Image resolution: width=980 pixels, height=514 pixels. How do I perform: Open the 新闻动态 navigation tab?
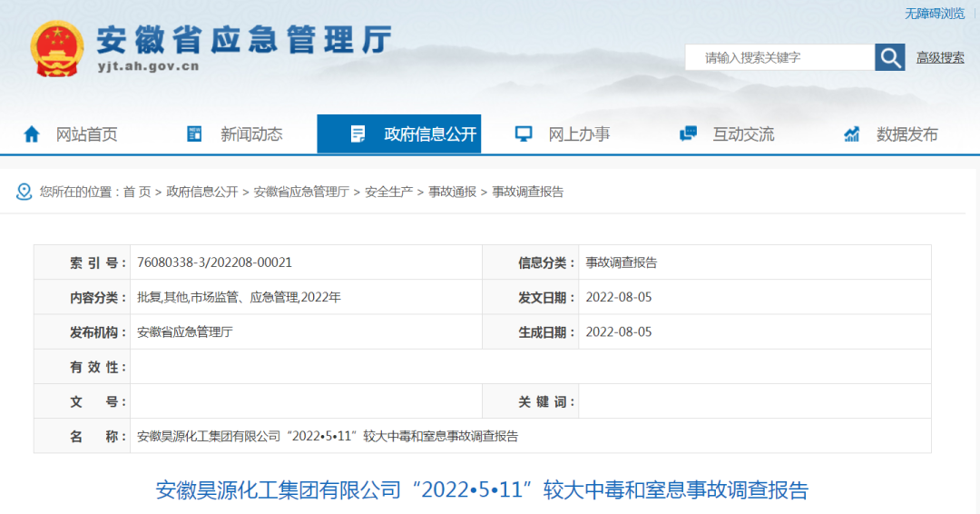click(x=251, y=134)
